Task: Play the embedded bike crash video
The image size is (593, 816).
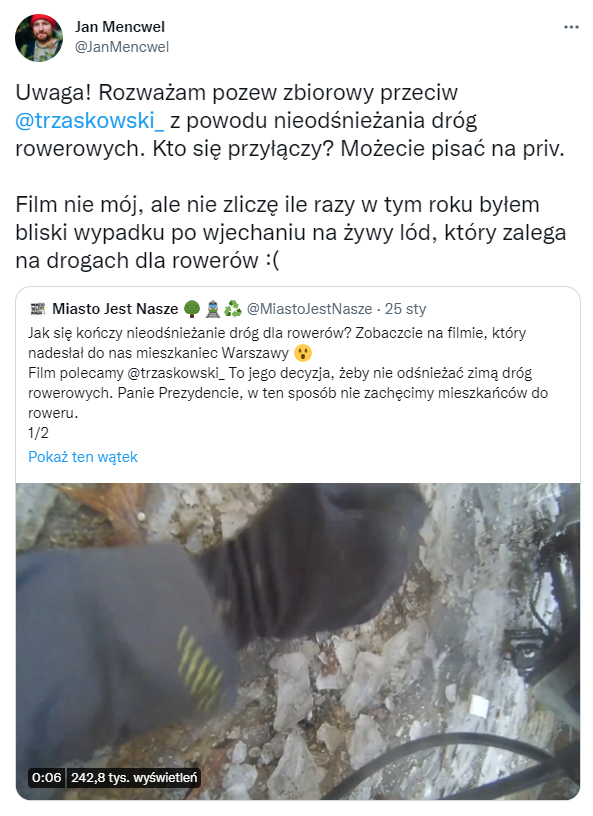Action: (x=298, y=641)
